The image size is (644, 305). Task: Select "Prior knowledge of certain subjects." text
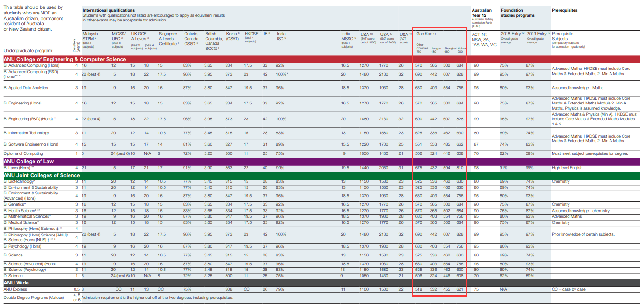tap(583, 234)
